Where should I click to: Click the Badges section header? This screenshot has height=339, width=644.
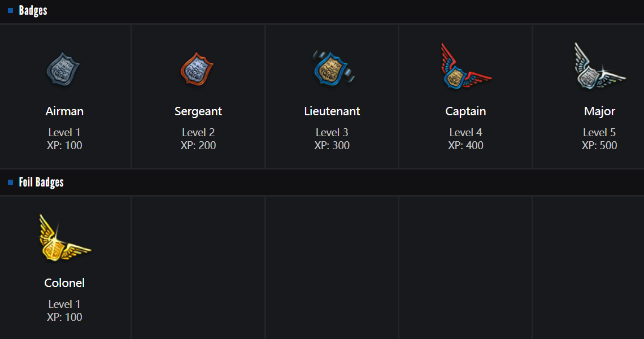[x=33, y=10]
